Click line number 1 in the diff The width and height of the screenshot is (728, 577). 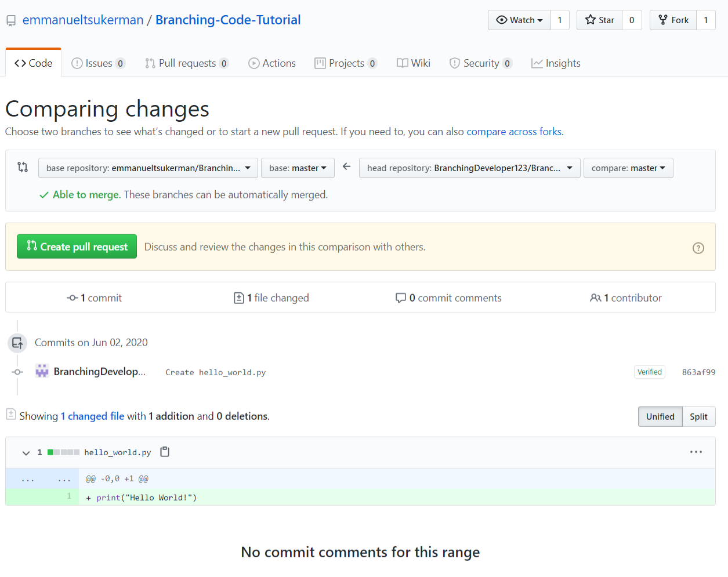click(69, 496)
